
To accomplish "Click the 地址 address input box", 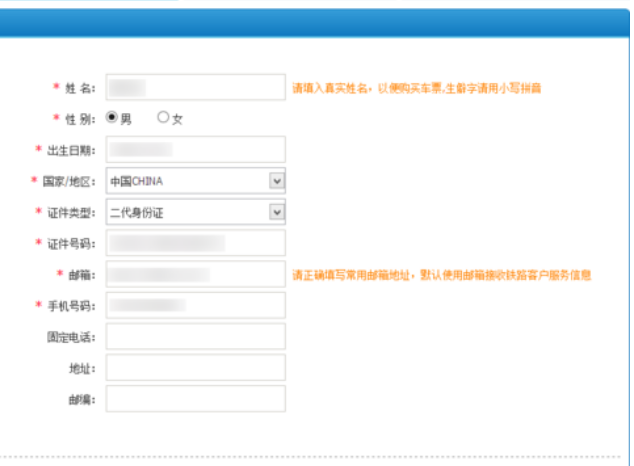I will pos(195,367).
